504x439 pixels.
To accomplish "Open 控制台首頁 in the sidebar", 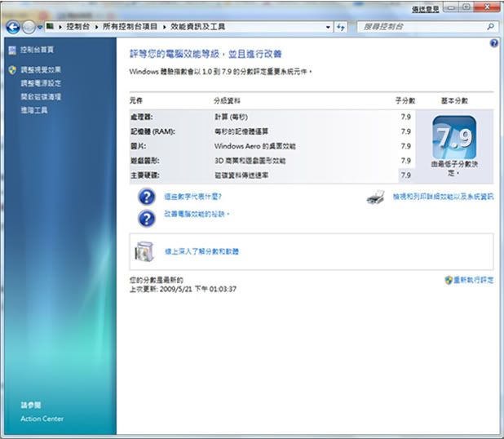I will (x=37, y=50).
